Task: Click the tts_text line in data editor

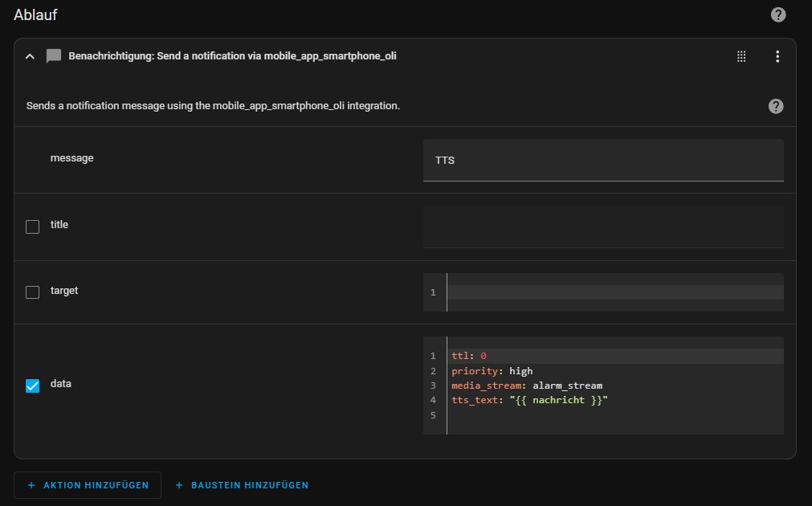Action: (529, 400)
